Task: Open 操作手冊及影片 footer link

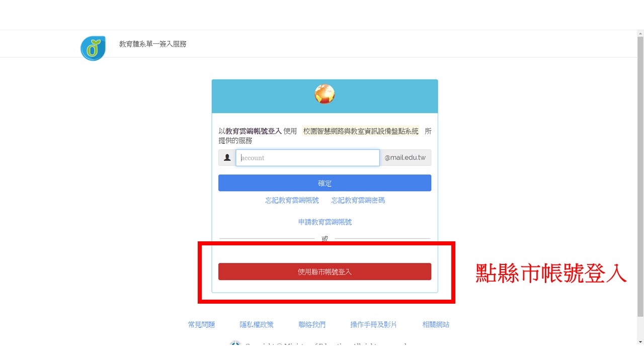Action: [373, 325]
